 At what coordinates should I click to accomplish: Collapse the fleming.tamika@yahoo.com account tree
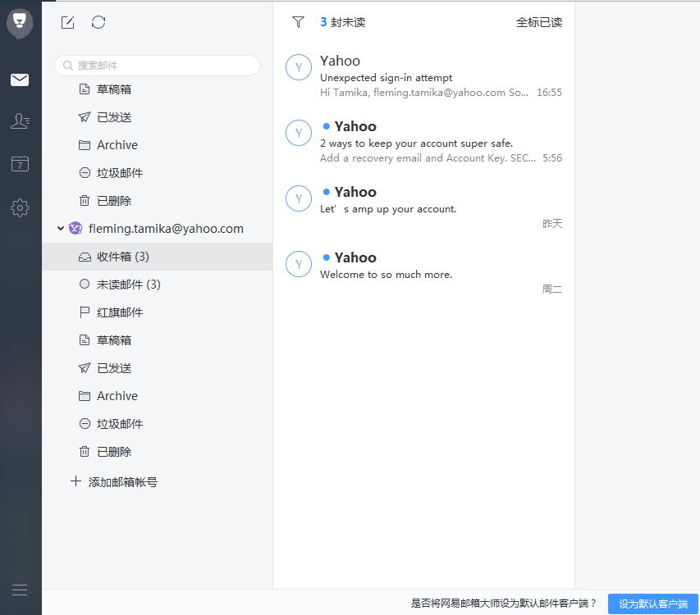(x=61, y=229)
